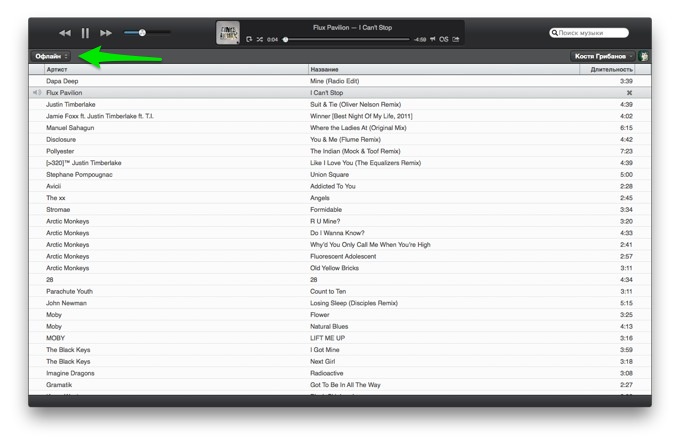Click the remaining time -4:59 label

point(420,40)
